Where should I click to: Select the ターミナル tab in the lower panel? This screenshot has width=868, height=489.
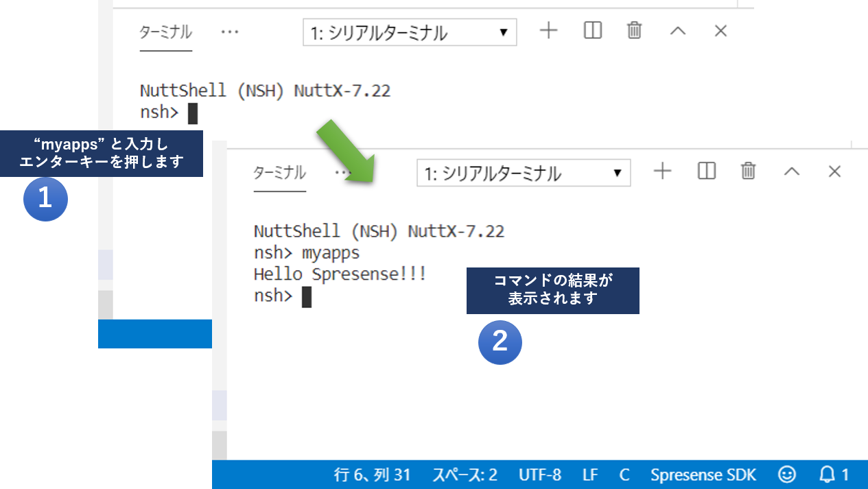pos(279,174)
